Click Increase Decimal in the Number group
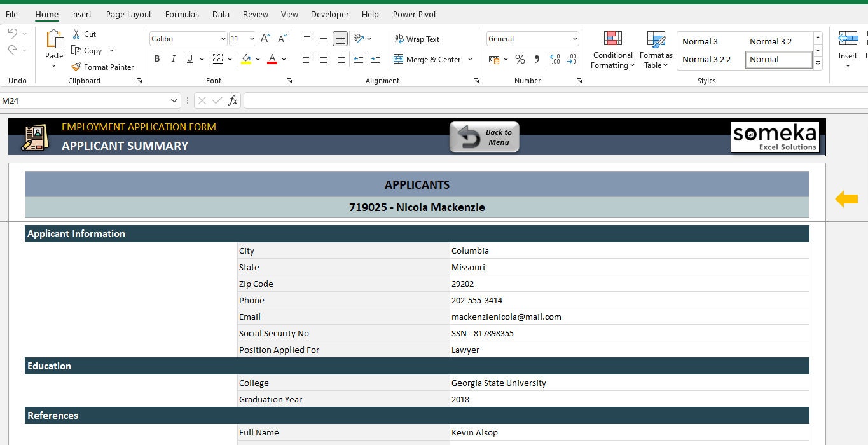This screenshot has width=868, height=445. (x=555, y=59)
